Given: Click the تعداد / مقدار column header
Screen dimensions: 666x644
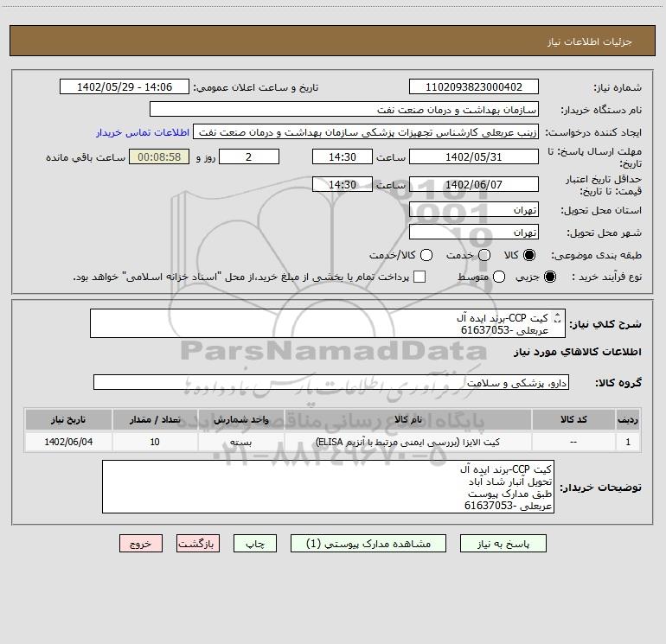Looking at the screenshot, I should pos(155,419).
